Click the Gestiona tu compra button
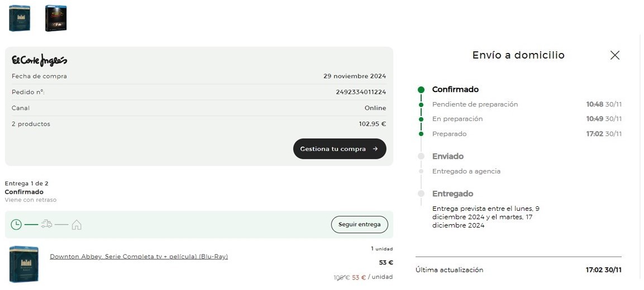 click(340, 148)
